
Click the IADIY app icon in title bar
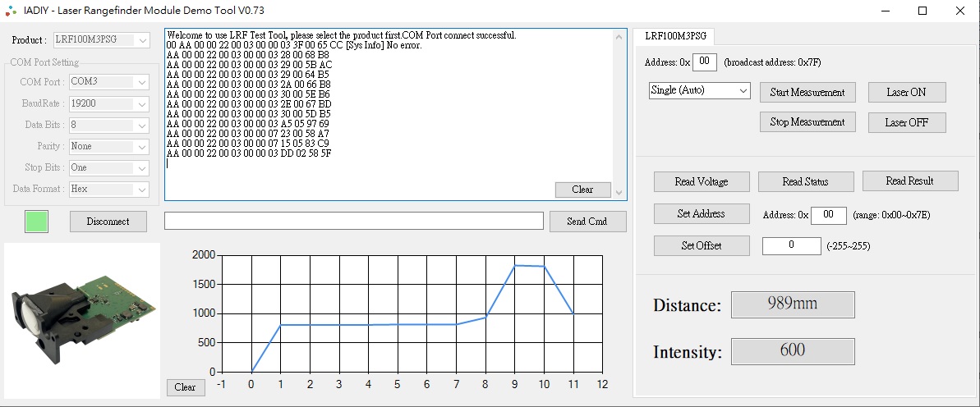[x=11, y=11]
